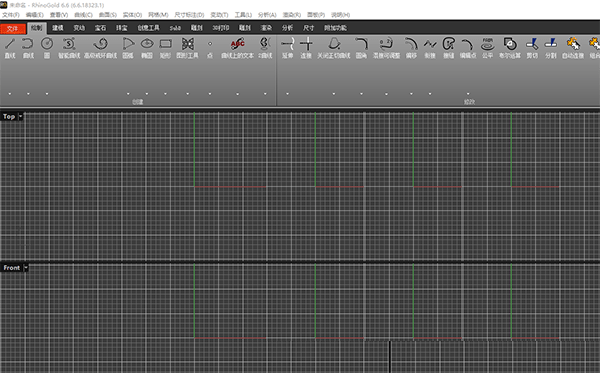Expand the Rectangle tool dropdown arrow

pos(165,94)
